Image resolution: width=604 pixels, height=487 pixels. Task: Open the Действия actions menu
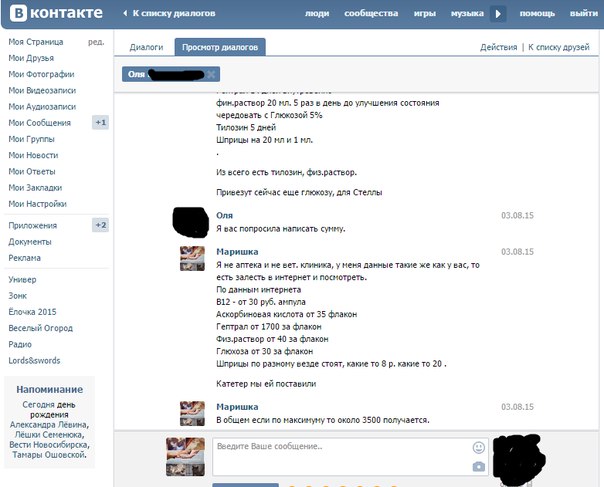(498, 47)
